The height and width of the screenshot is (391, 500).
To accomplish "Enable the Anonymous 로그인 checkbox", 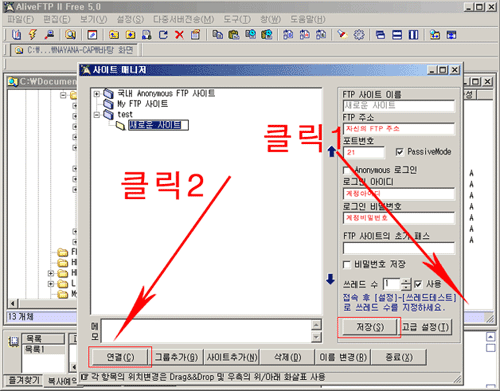I will [347, 170].
